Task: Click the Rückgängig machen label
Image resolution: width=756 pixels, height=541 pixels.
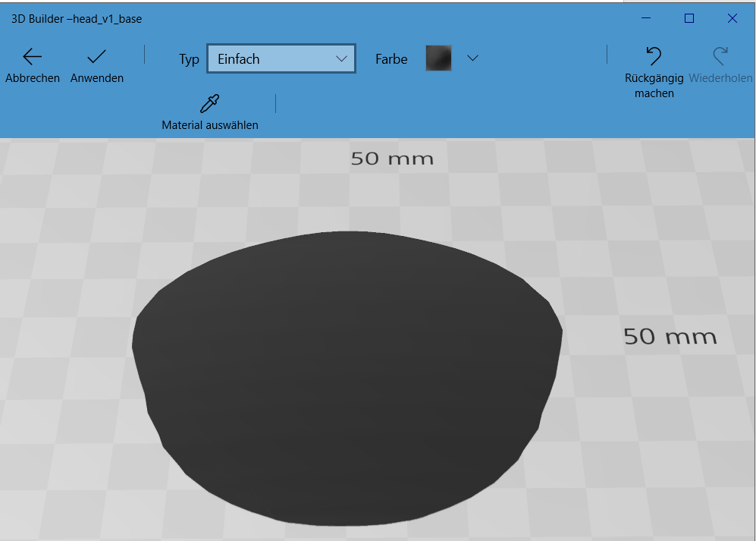Action: pyautogui.click(x=654, y=86)
